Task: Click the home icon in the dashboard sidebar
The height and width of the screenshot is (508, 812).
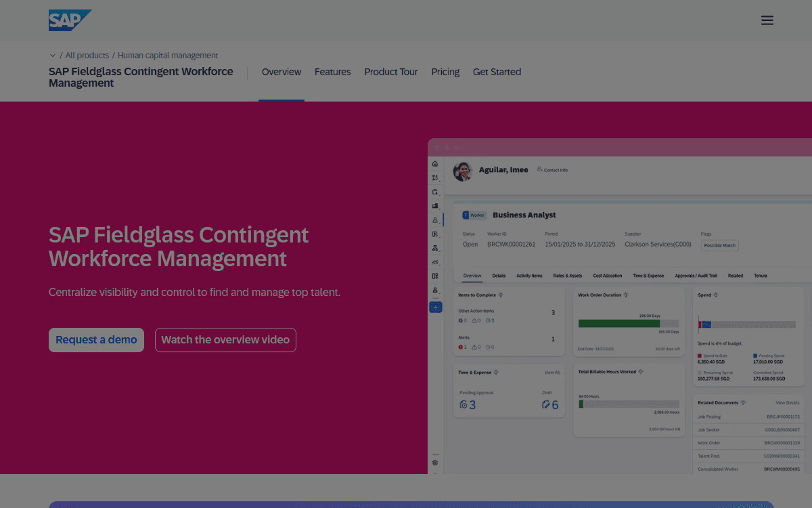Action: (435, 164)
